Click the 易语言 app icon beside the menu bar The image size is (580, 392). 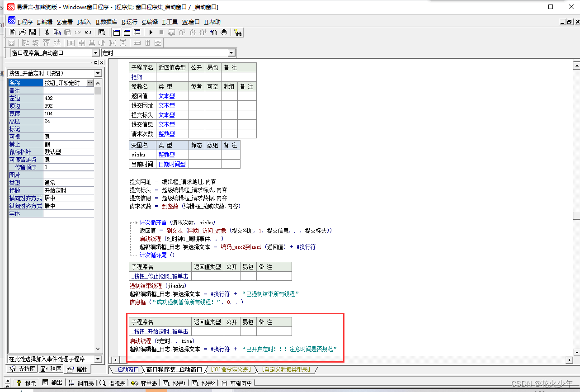click(12, 20)
